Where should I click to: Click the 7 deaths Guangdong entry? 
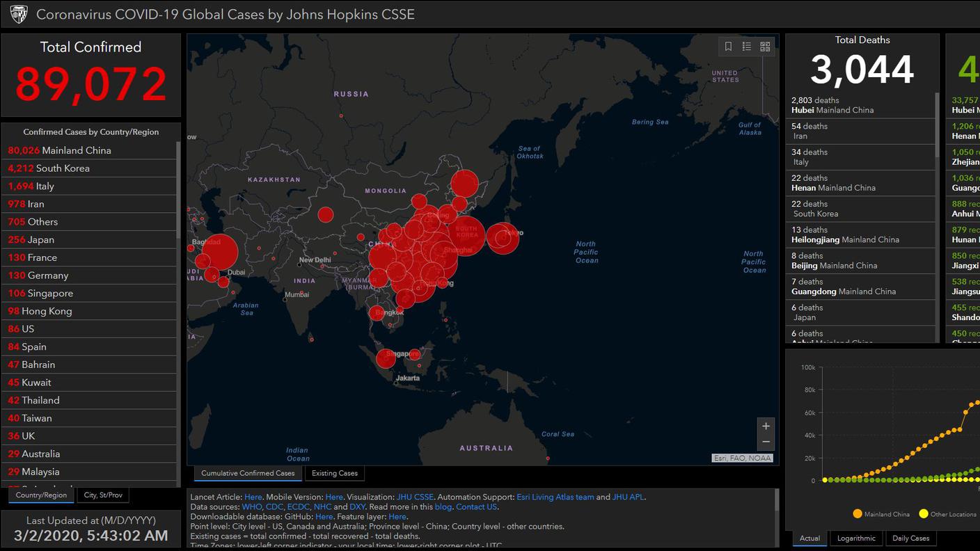coord(862,287)
